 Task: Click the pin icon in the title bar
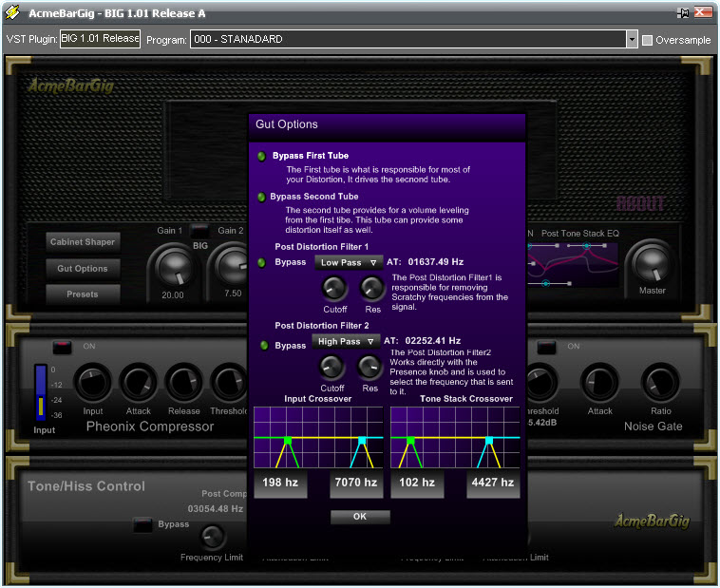coord(683,13)
